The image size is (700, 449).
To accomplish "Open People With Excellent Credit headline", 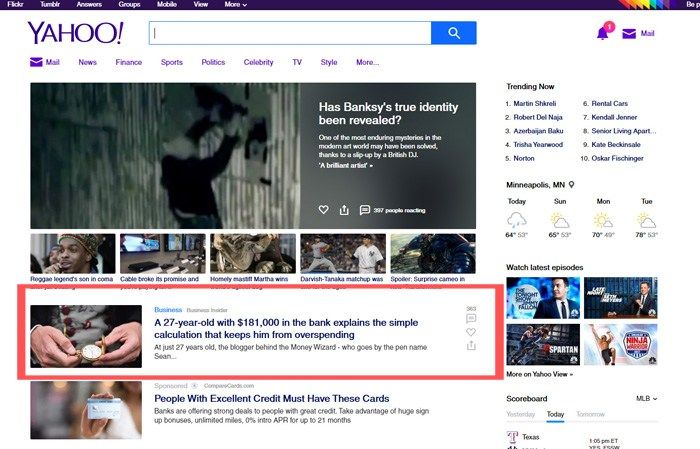I will [271, 399].
